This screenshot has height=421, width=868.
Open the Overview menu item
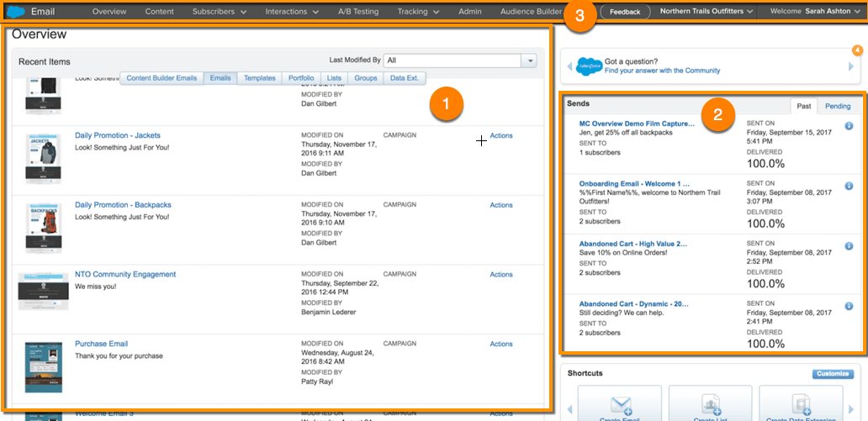109,11
